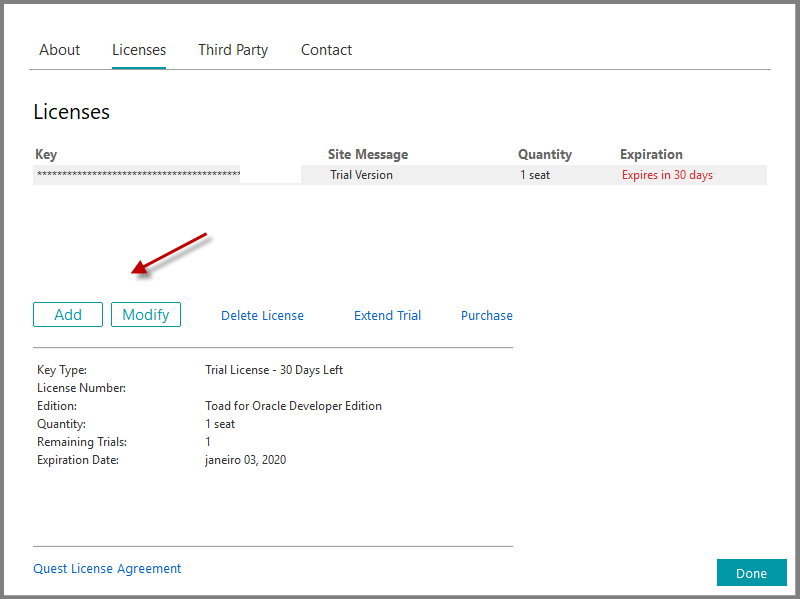This screenshot has width=800, height=599.
Task: Click the Expiration Date label
Action: click(78, 460)
